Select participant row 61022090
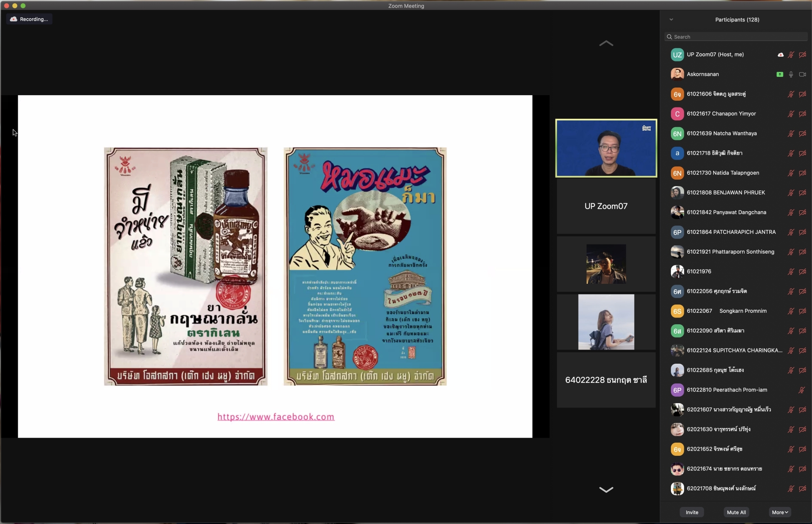This screenshot has width=812, height=524. pyautogui.click(x=736, y=331)
